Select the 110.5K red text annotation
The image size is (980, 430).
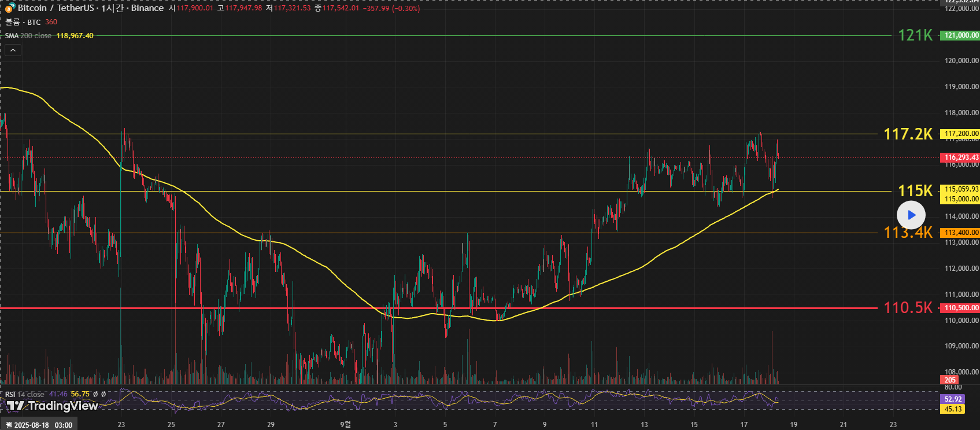click(908, 308)
